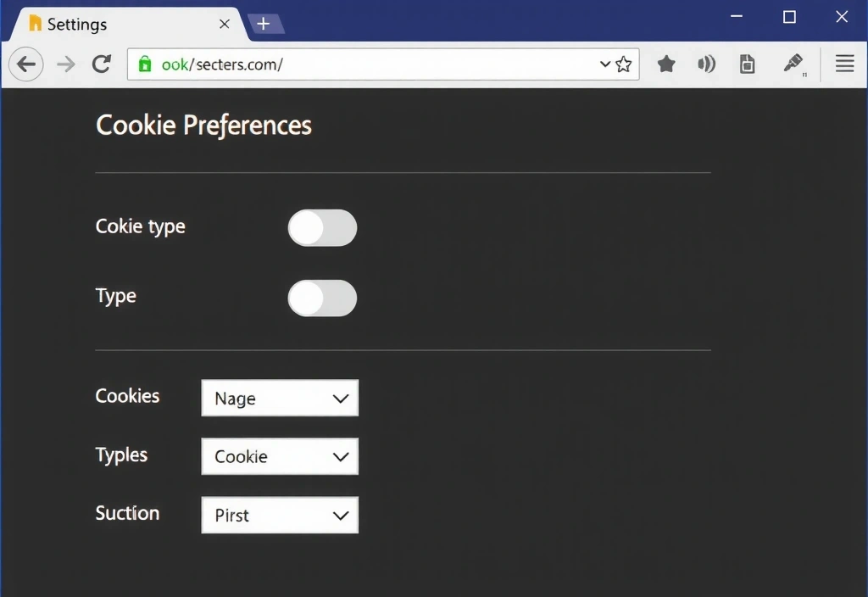Screen dimensions: 868x597
Task: Open the save page document icon
Action: pyautogui.click(x=747, y=64)
